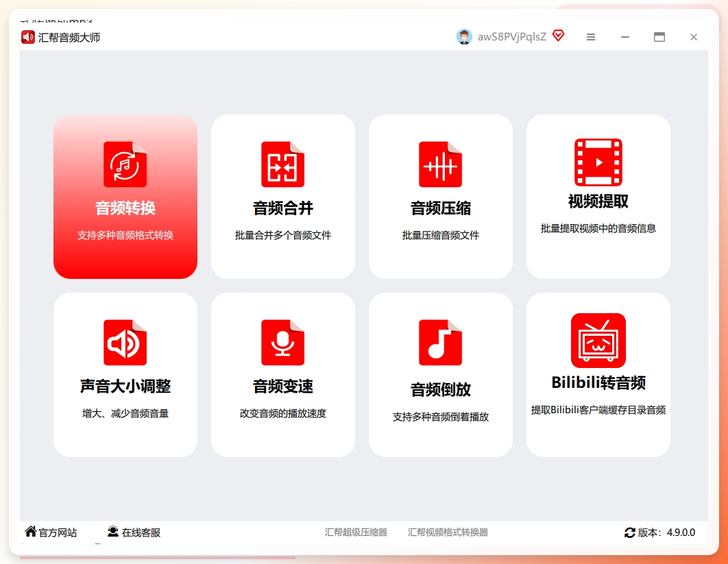Click the 音频合并 merge icon

click(x=282, y=164)
